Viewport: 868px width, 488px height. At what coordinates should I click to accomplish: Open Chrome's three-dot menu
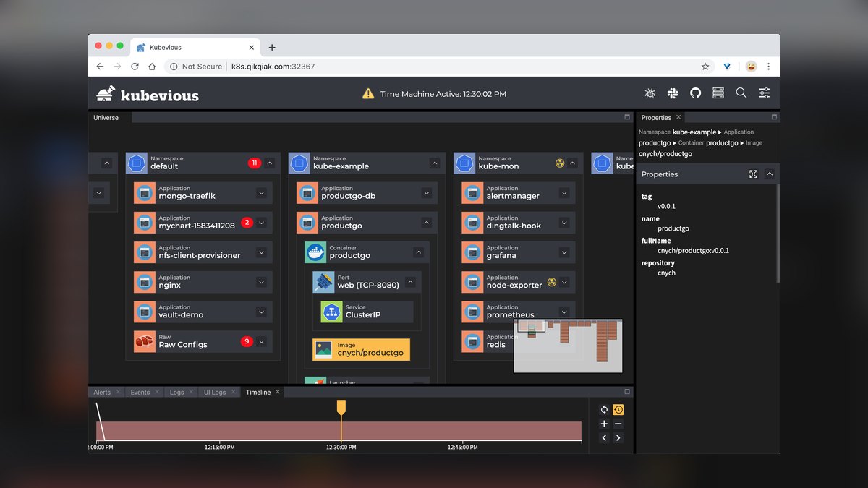tap(768, 67)
